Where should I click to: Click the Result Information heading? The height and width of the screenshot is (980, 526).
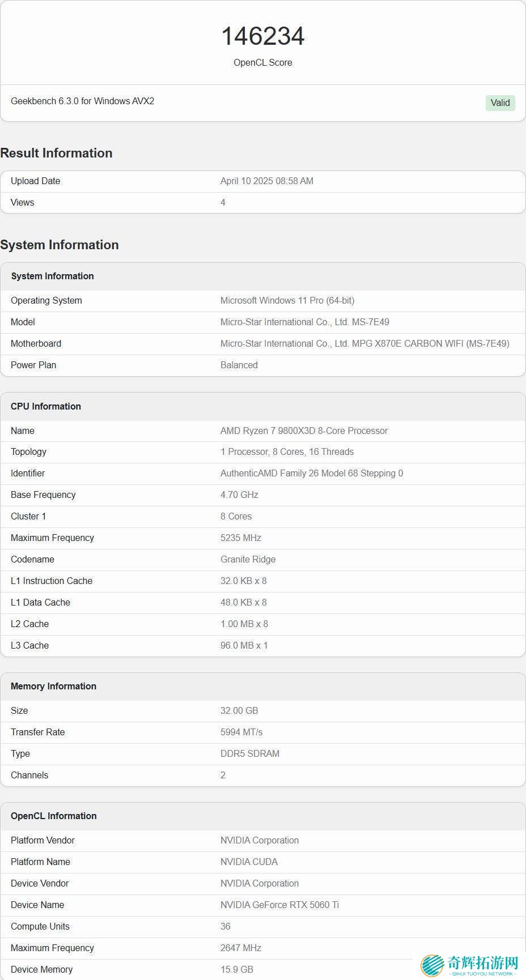tap(56, 153)
